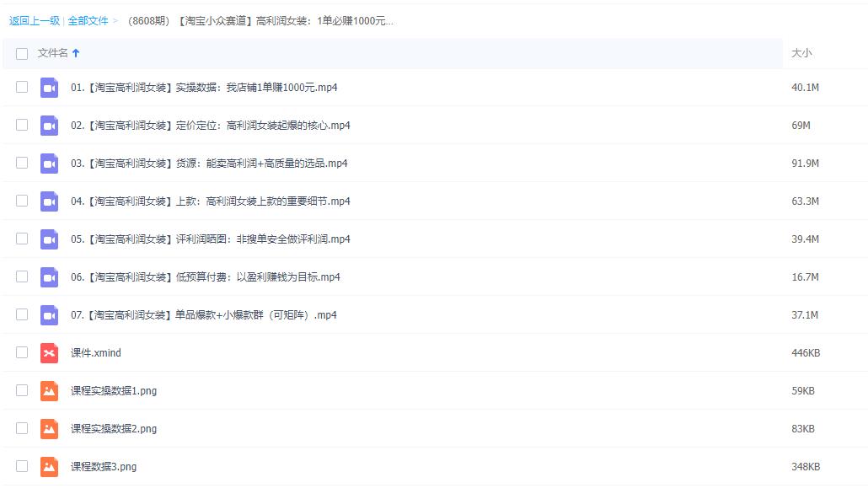
Task: Click video icon for file 05 评利润晒图
Action: tap(49, 239)
